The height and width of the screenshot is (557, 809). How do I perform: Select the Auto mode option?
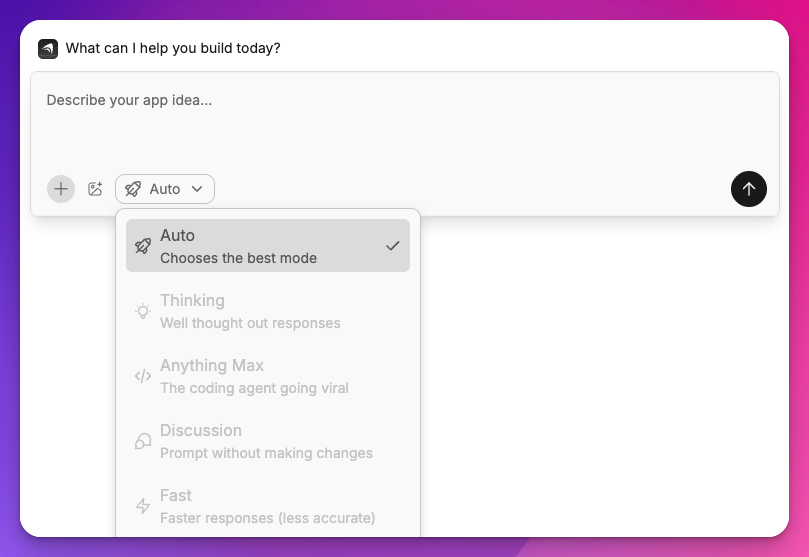click(x=268, y=245)
